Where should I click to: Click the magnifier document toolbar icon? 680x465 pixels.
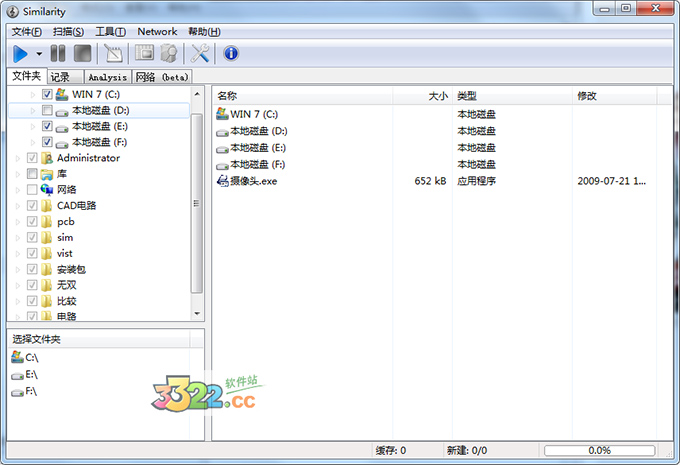coord(169,53)
